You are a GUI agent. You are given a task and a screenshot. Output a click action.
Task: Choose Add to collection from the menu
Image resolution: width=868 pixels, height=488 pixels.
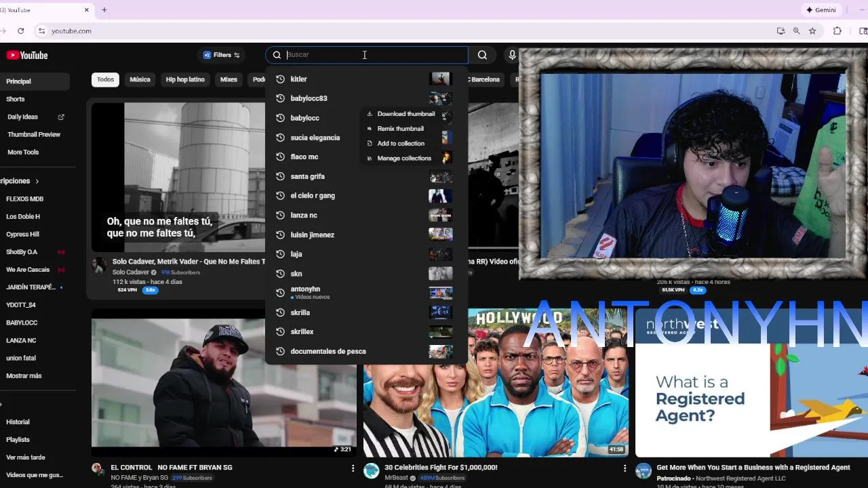(x=401, y=144)
